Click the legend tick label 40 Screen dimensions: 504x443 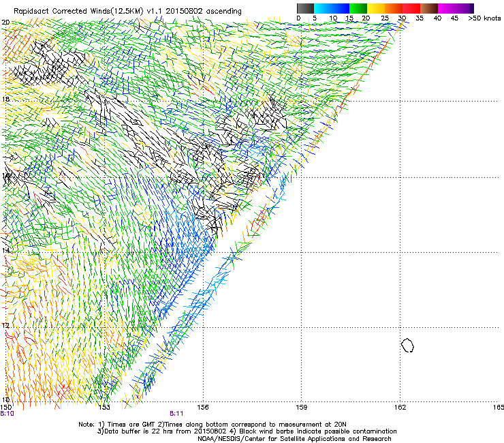click(x=437, y=18)
